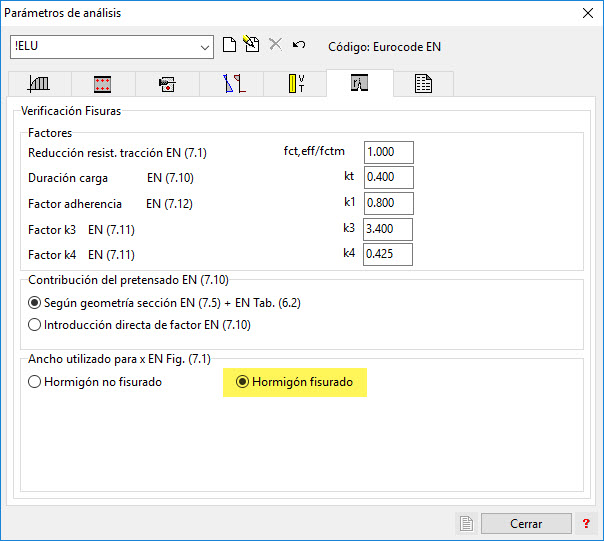
Task: Open the fourth tab with red triangle icon
Action: pyautogui.click(x=231, y=84)
